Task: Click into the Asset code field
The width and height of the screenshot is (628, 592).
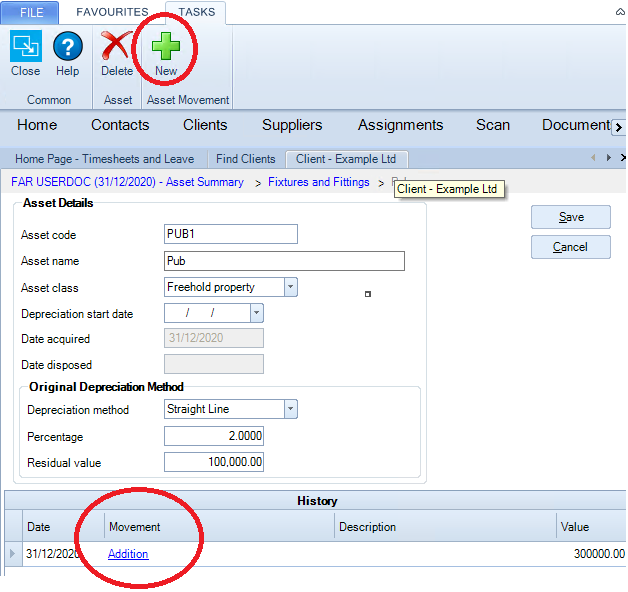Action: (231, 234)
